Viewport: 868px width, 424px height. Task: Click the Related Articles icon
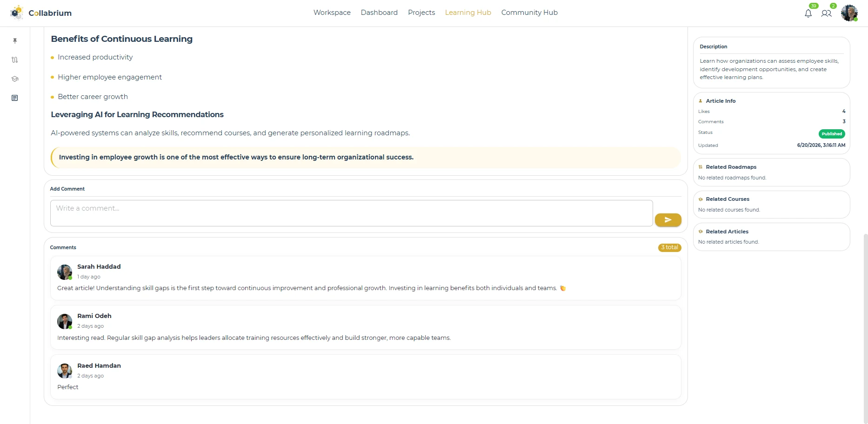tap(701, 232)
